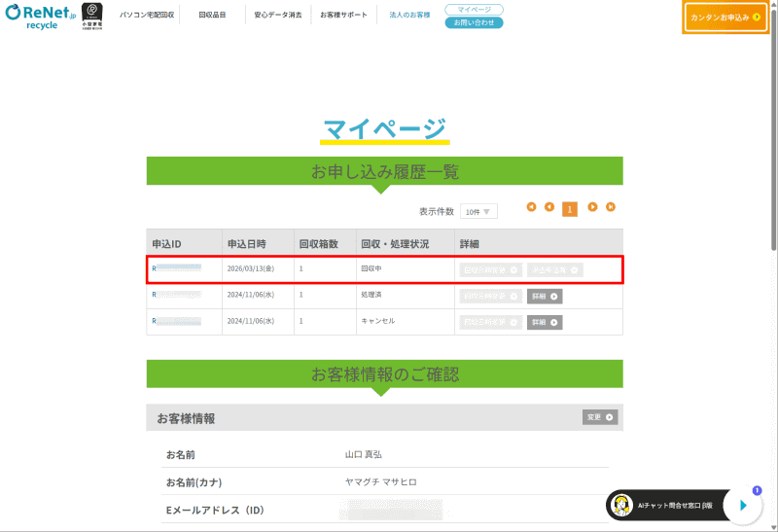Click the マイページ page title

click(x=384, y=129)
